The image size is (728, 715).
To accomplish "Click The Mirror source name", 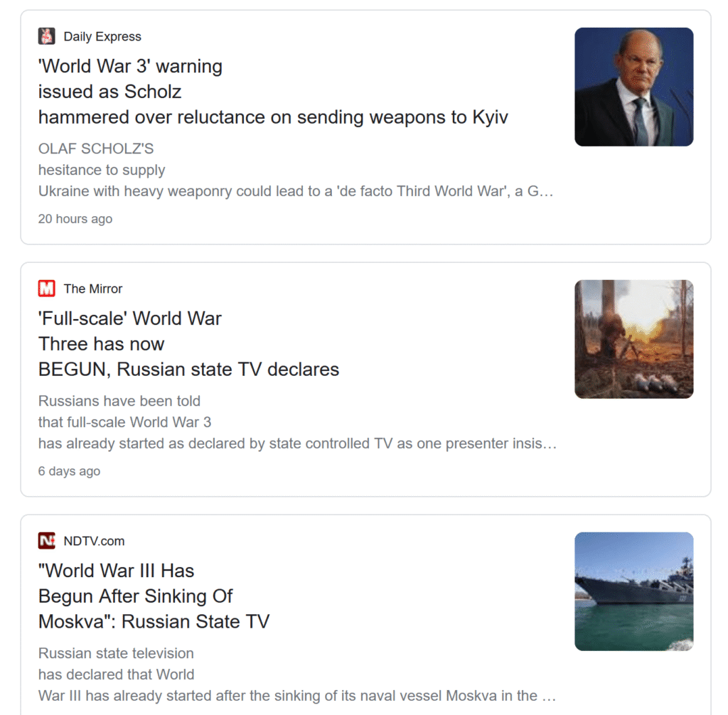I will [93, 289].
